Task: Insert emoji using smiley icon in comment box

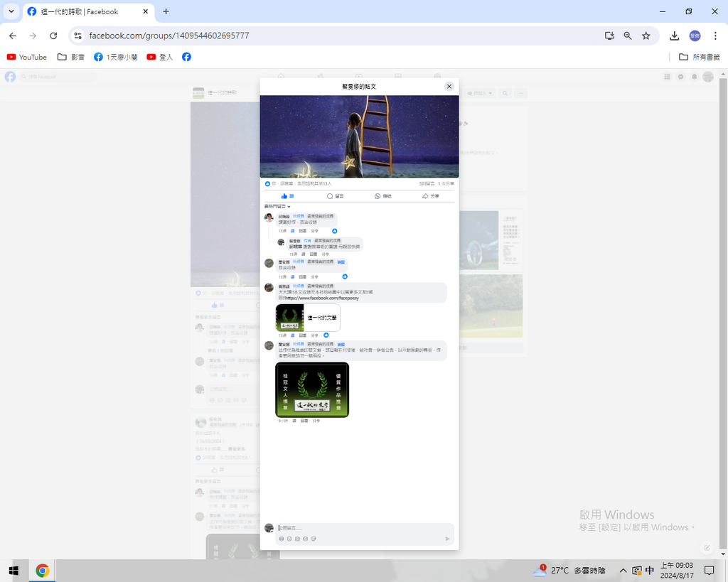Action: click(289, 539)
